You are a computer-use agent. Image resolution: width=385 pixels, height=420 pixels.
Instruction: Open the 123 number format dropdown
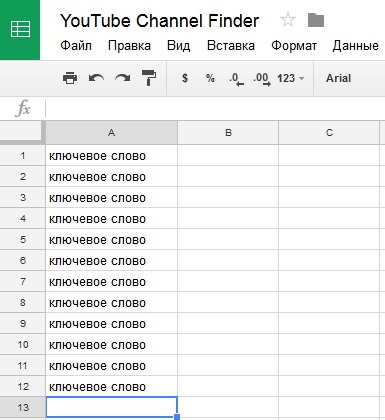coord(291,78)
